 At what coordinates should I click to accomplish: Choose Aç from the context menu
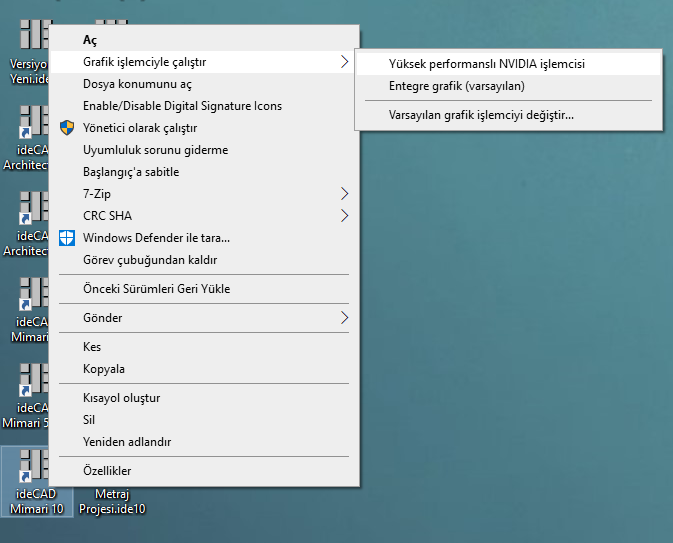[x=204, y=40]
